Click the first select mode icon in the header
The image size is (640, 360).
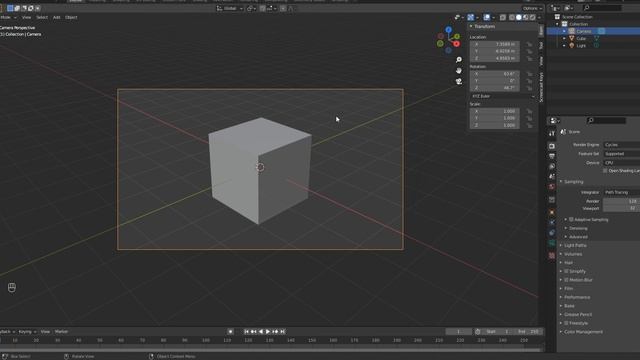point(10,8)
